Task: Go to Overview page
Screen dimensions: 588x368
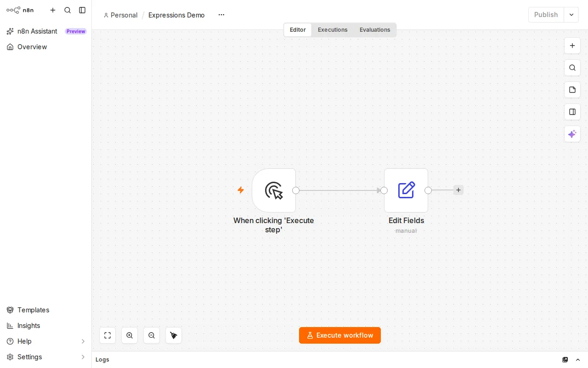Action: tap(46, 47)
